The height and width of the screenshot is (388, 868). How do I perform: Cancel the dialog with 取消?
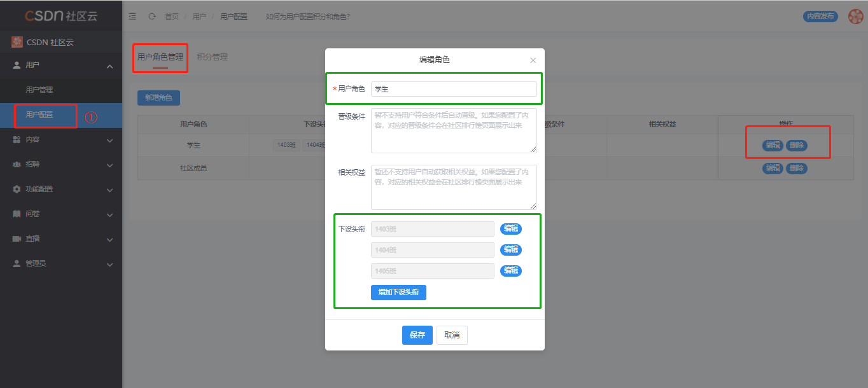pos(452,335)
